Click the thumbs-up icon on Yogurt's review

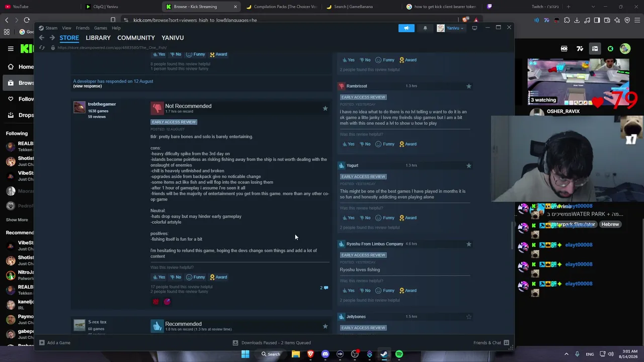pyautogui.click(x=342, y=165)
